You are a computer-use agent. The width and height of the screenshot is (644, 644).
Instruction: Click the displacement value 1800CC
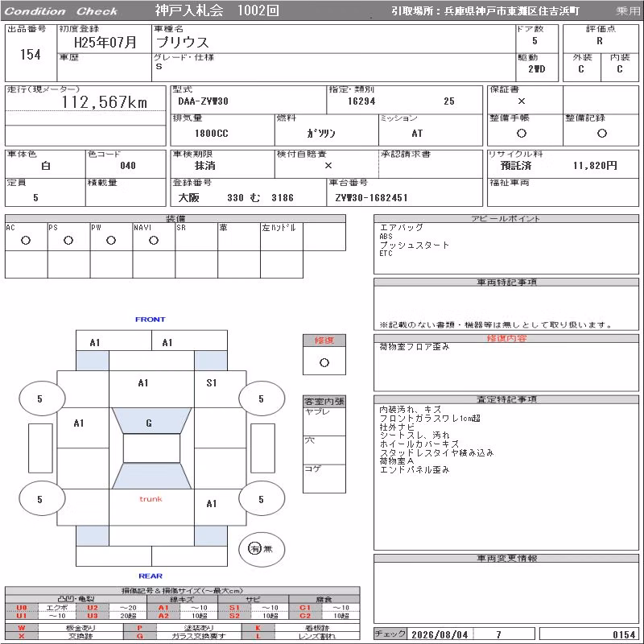[x=212, y=134]
